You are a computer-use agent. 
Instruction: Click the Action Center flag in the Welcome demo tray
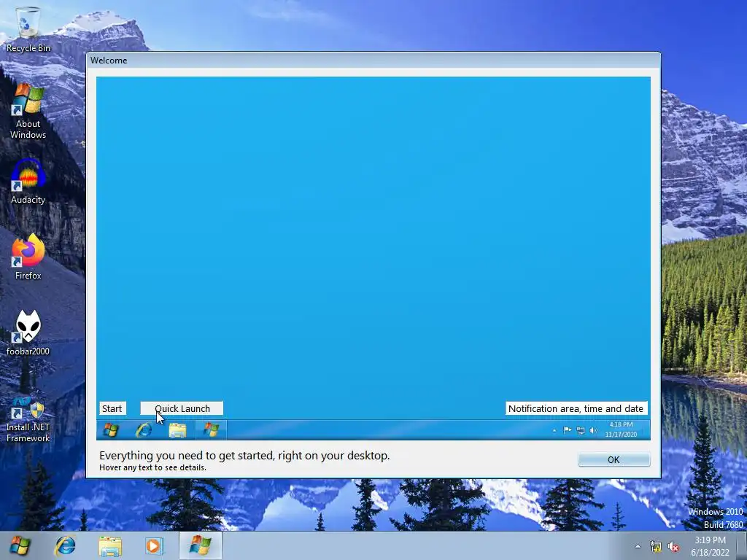567,430
